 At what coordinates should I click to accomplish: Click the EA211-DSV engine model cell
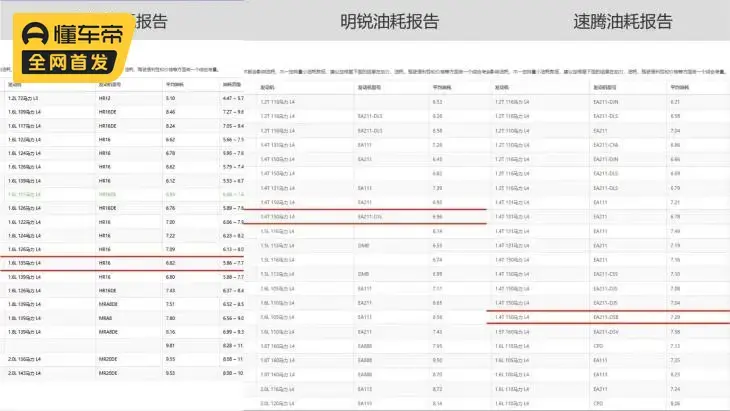(x=607, y=331)
